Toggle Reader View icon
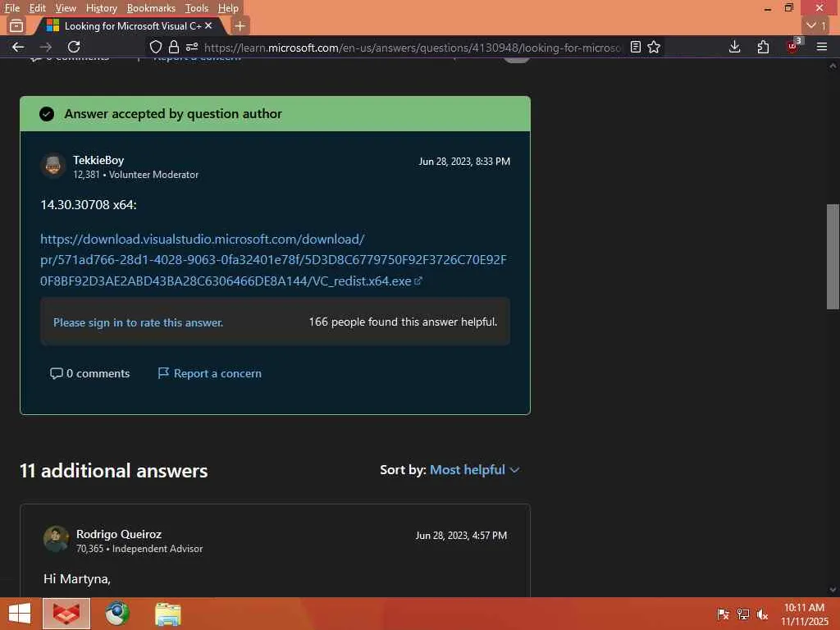The height and width of the screenshot is (630, 840). click(636, 47)
